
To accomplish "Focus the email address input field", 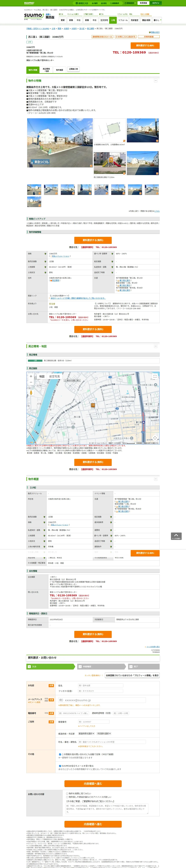I will coord(102,700).
